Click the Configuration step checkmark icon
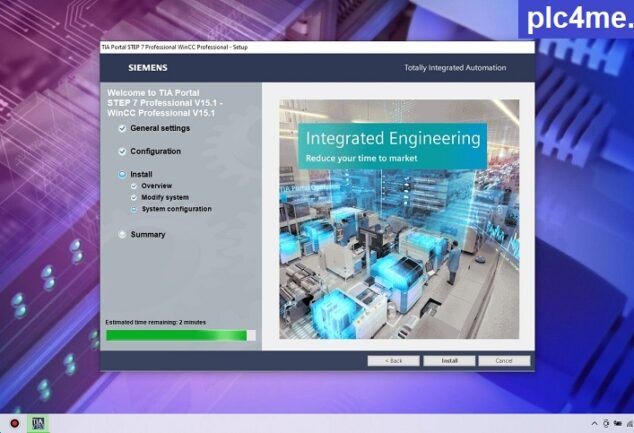 [x=122, y=152]
